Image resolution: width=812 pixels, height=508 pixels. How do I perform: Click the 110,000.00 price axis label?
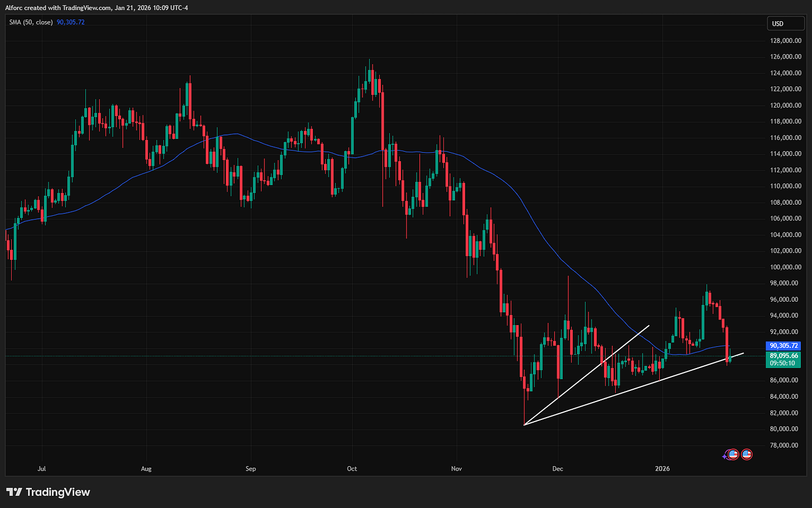(x=786, y=186)
